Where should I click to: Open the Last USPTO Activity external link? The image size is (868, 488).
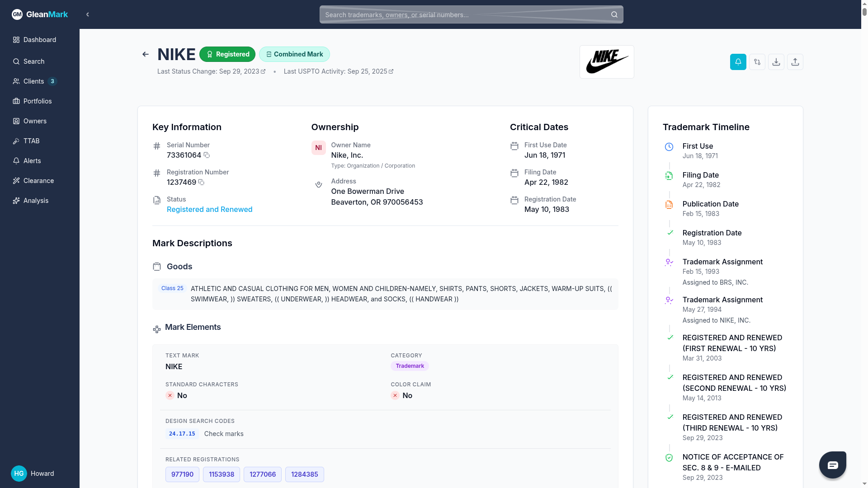tap(391, 71)
